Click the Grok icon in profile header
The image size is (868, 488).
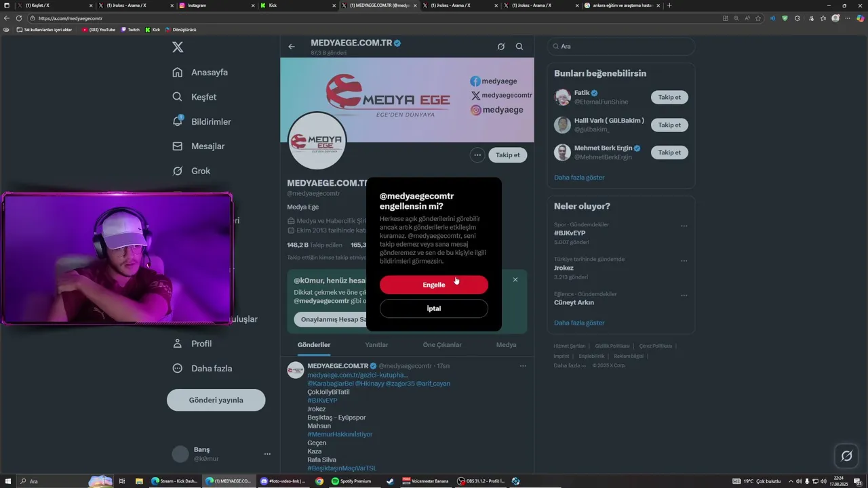(501, 47)
